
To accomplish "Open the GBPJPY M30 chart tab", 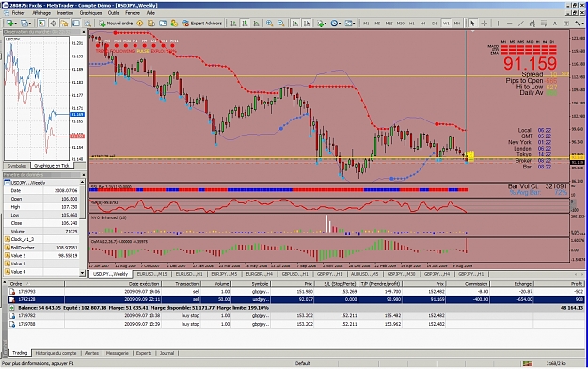I will [x=401, y=274].
